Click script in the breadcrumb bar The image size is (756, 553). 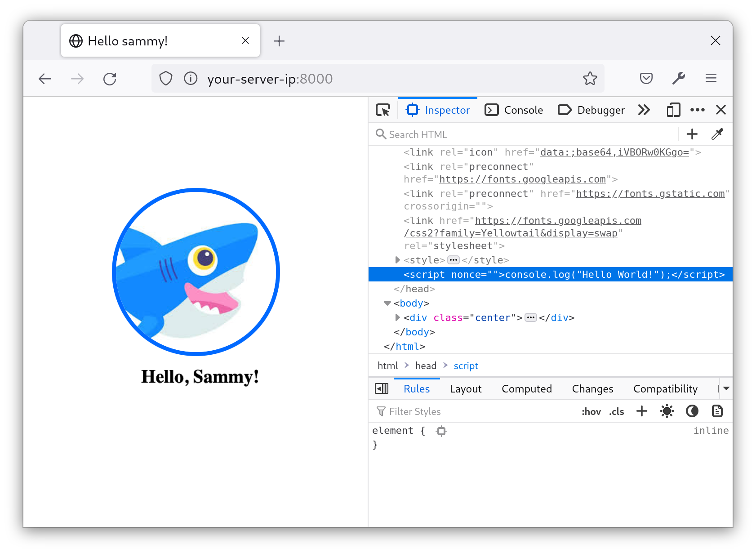click(466, 366)
